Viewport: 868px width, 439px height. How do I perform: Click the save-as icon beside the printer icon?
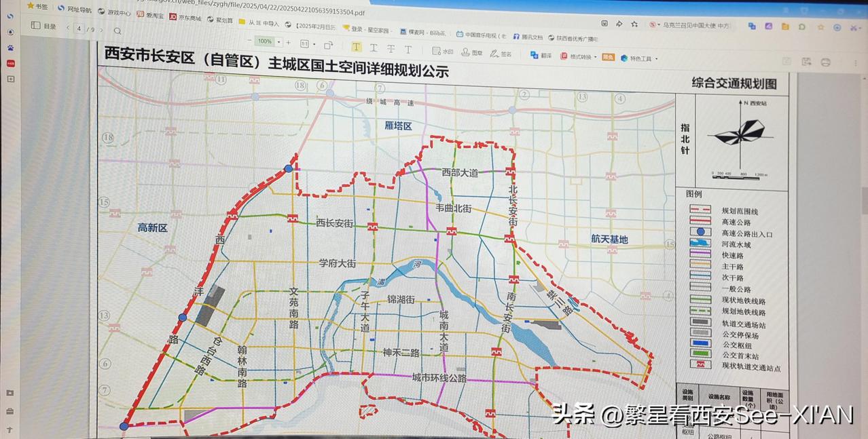(x=806, y=62)
